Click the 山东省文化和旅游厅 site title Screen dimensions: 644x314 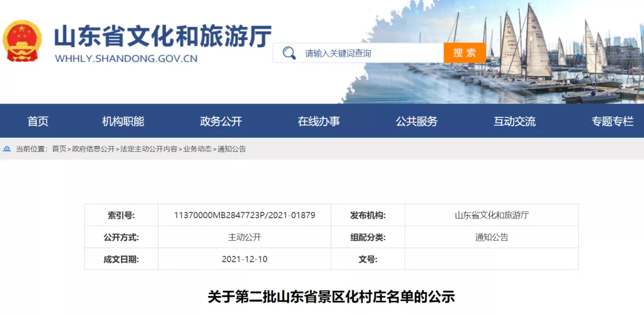click(x=163, y=37)
